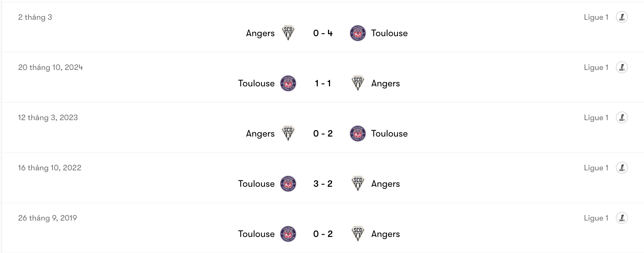Image resolution: width=644 pixels, height=253 pixels.
Task: Click the Ligue 1 label beside the 2024 match
Action: [x=596, y=67]
